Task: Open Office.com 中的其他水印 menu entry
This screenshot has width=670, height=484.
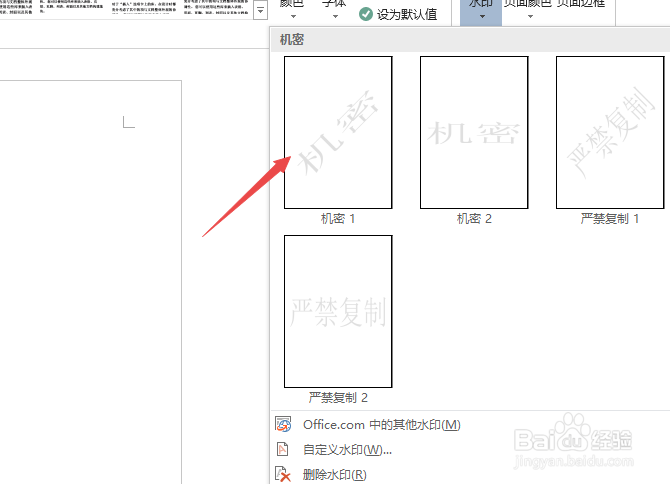Action: [382, 425]
